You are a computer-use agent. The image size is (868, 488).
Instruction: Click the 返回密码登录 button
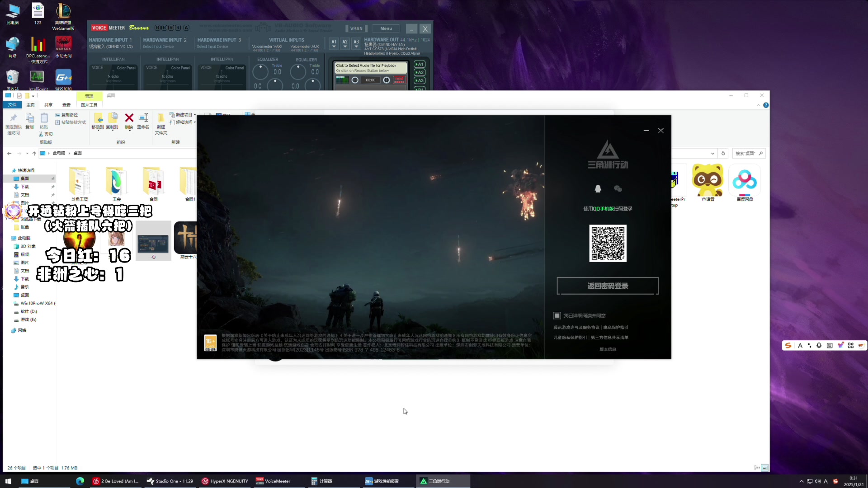pos(608,286)
